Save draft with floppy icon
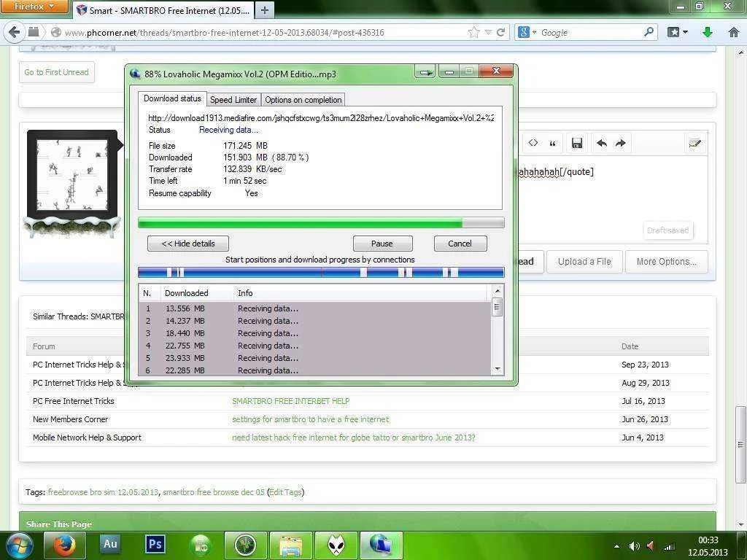Screen dimensions: 747x560 (x=577, y=143)
